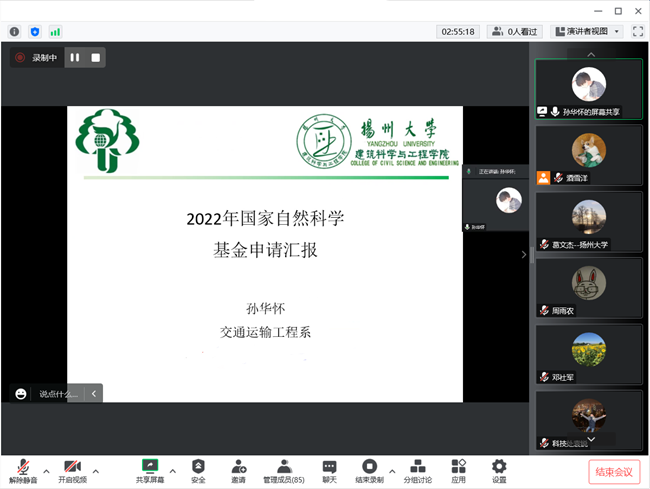Click 共享屏幕 share screen button

tap(150, 470)
